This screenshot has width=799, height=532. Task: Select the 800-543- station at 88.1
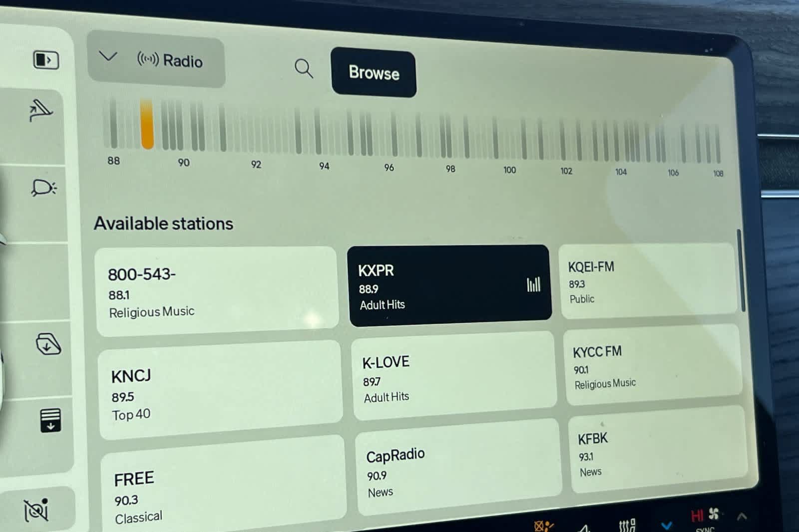point(217,291)
